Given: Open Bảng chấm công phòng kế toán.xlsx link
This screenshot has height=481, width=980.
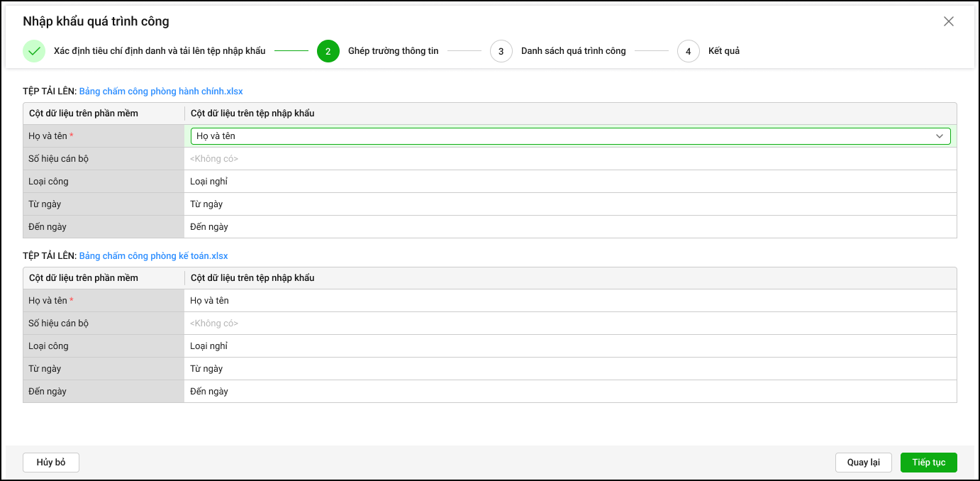Looking at the screenshot, I should pos(153,256).
